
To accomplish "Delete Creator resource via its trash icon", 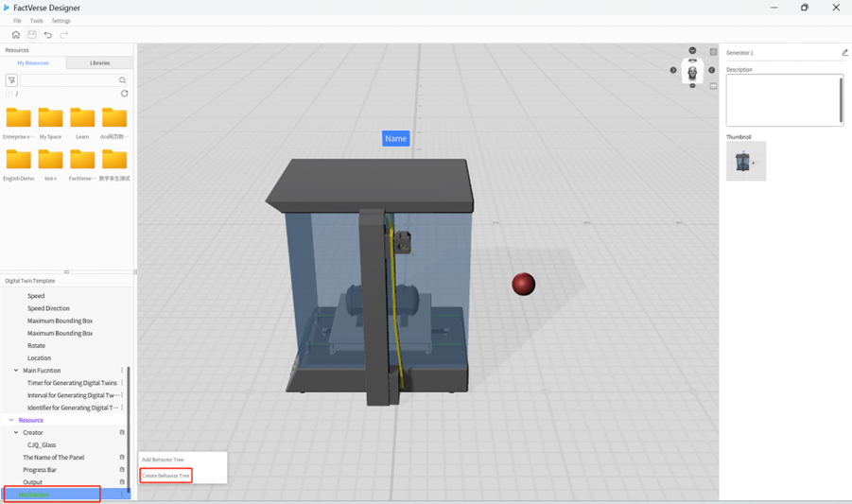I will coord(122,432).
